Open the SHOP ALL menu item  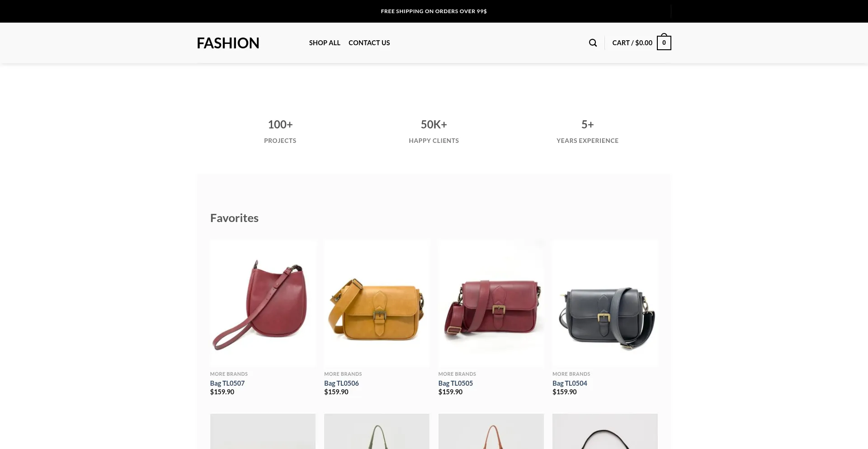[x=325, y=43]
